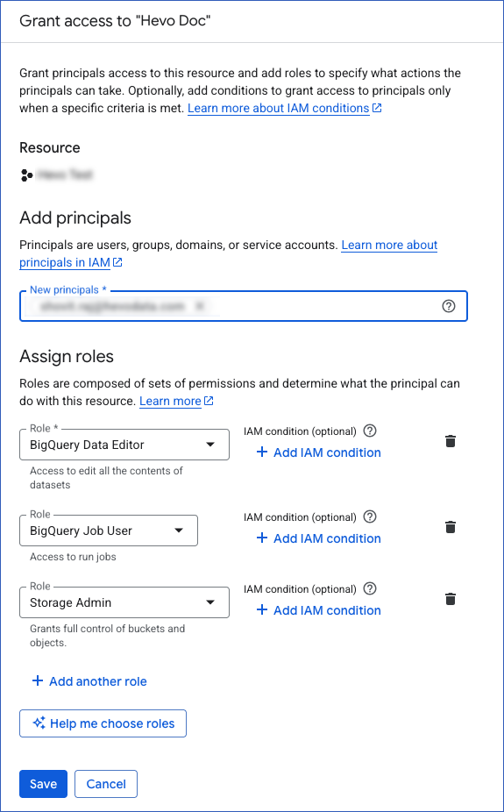Open the BigQuery Data Editor role dropdown

124,445
